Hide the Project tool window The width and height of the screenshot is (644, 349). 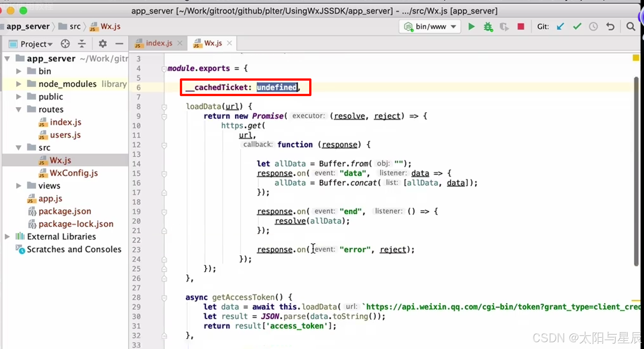pyautogui.click(x=119, y=44)
